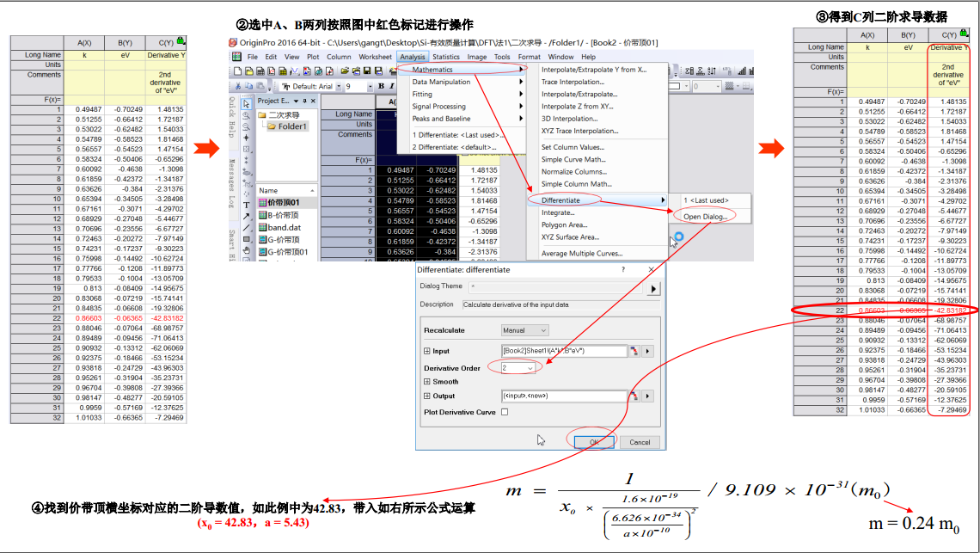Select the Arrow drawing tool

coord(246,217)
